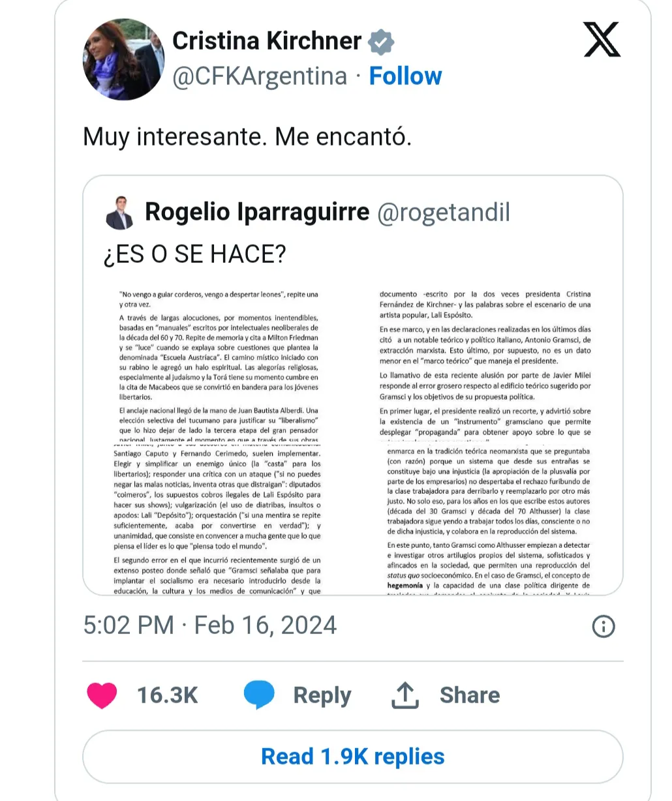Click the blue verified badge

(x=381, y=42)
